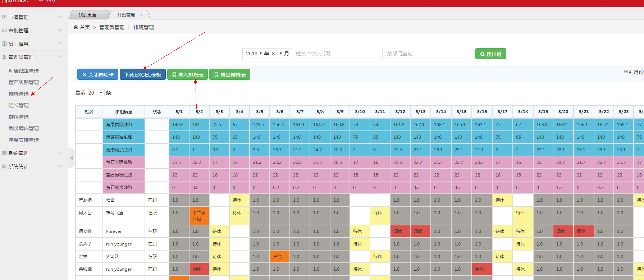This screenshot has width=644, height=280.
Task: Click employee name 何太岳
Action: pyautogui.click(x=85, y=213)
